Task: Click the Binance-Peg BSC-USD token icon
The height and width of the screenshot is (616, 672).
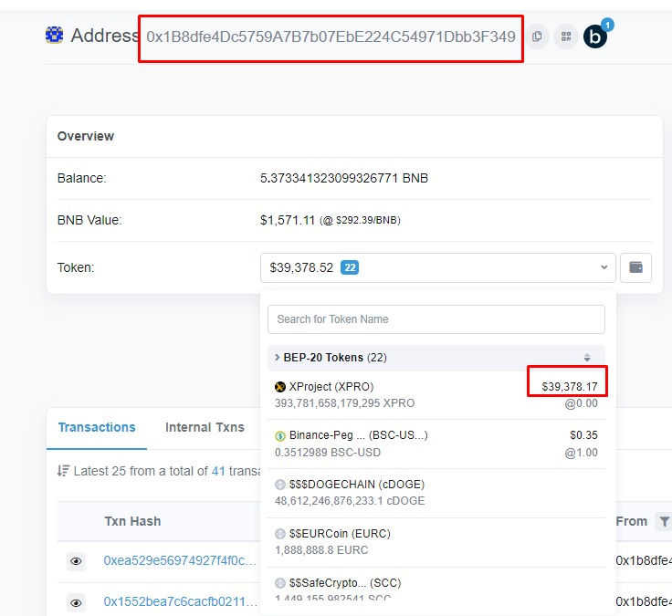Action: click(280, 436)
